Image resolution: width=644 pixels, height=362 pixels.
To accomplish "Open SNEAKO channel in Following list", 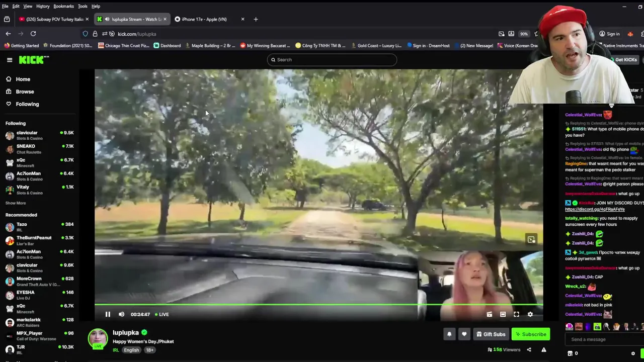I will coord(39,149).
